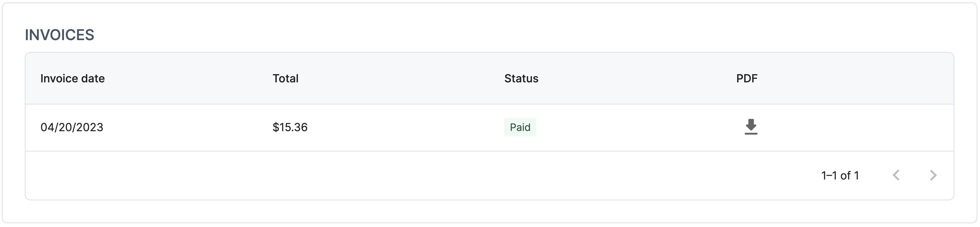Screen dimensions: 980x227
Task: Click the right chevron in the pagination footer
Action: (933, 175)
